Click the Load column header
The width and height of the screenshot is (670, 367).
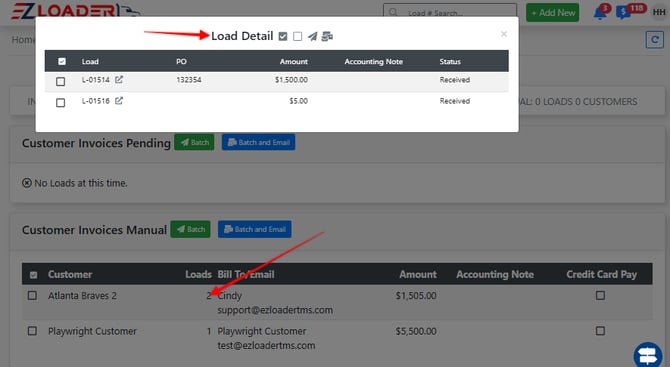(x=90, y=62)
